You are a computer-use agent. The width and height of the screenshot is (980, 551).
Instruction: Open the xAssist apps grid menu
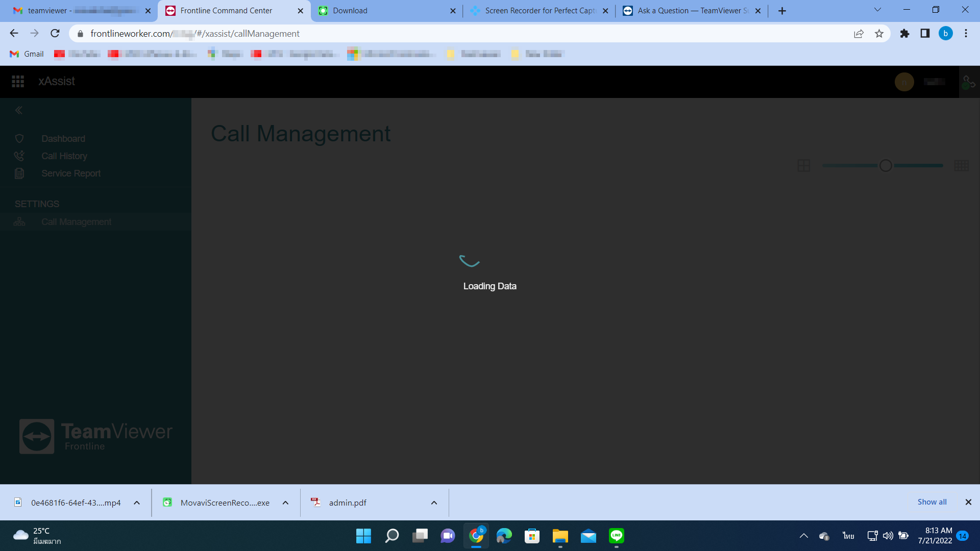tap(17, 81)
